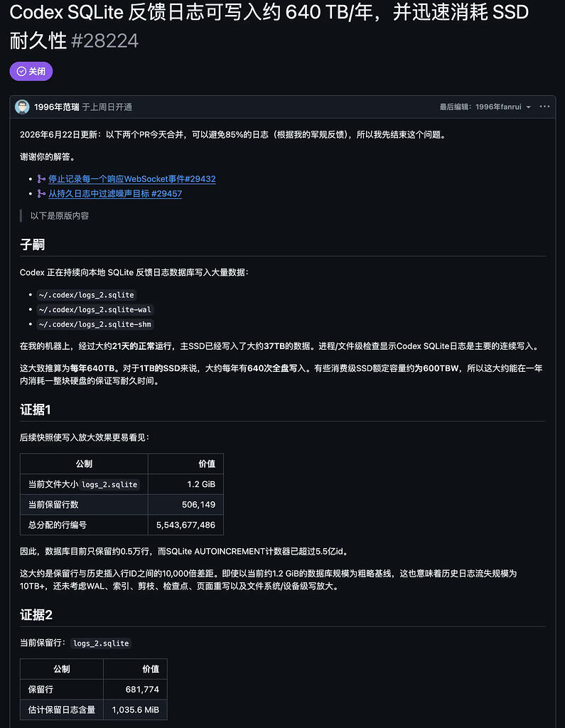Click the 估计保留日志含量 row label
565x728 pixels.
pyautogui.click(x=62, y=710)
